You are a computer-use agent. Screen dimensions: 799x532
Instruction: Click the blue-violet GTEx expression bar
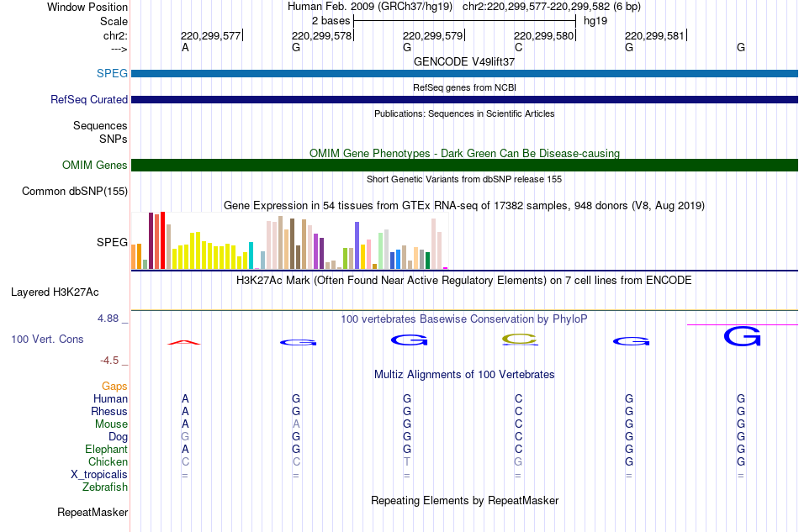click(x=357, y=245)
